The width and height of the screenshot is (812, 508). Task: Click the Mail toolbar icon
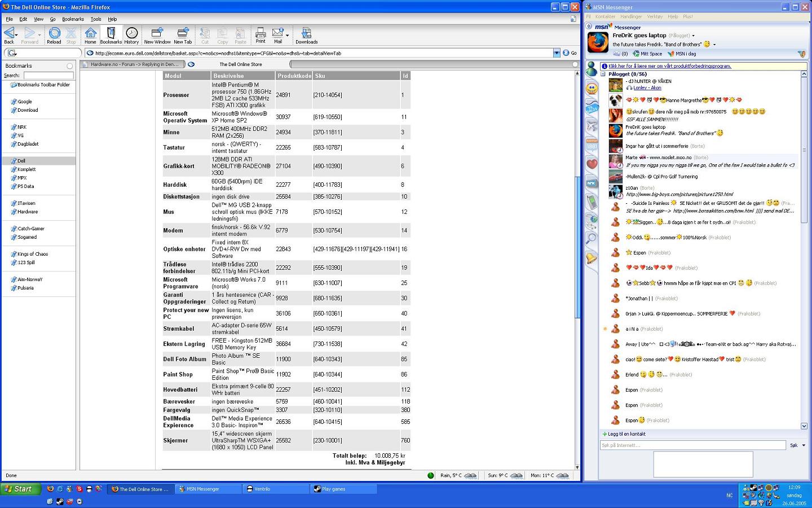click(277, 35)
